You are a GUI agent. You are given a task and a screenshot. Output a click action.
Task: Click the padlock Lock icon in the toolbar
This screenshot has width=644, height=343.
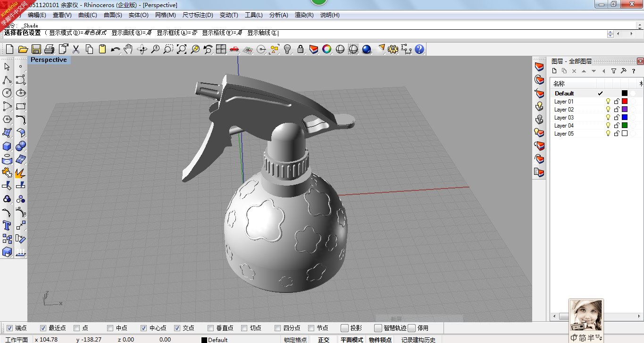(x=301, y=49)
